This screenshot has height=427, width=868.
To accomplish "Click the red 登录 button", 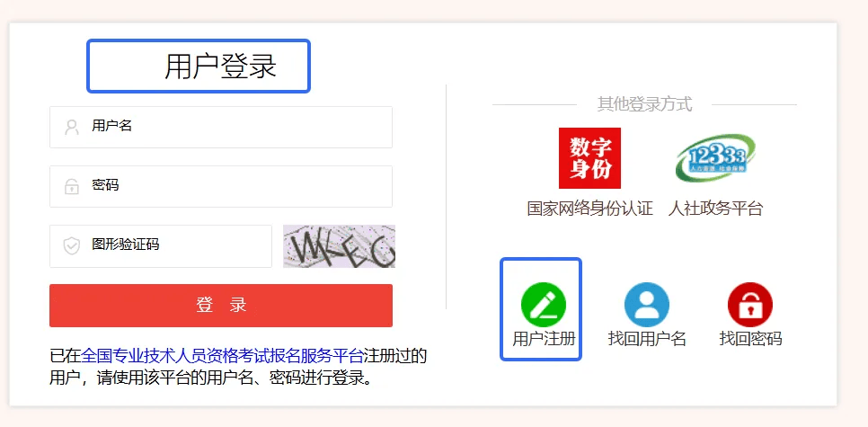I will (x=221, y=306).
